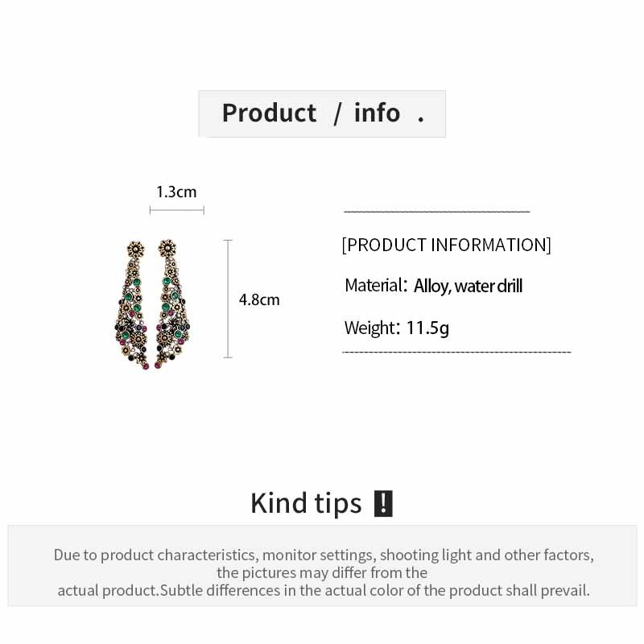Click the 1.3cm width label

(176, 192)
